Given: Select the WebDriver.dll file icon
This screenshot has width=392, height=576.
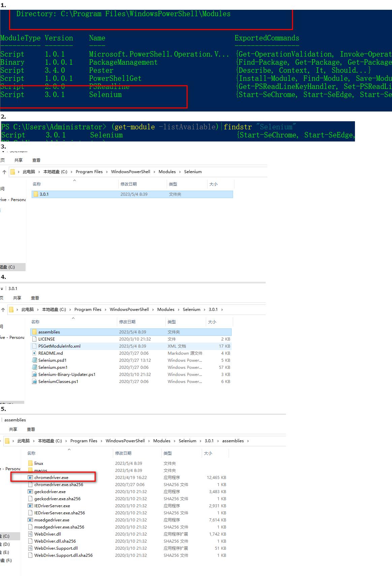Looking at the screenshot, I should click(x=30, y=534).
